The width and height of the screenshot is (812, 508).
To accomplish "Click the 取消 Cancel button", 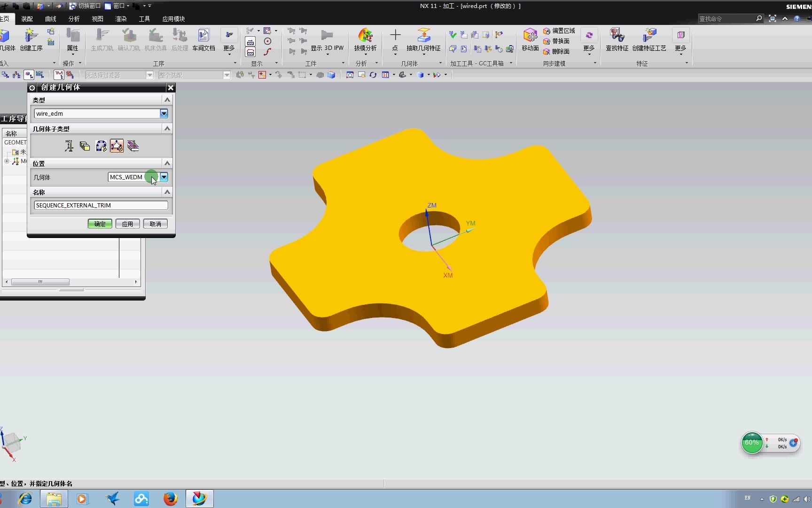I will point(155,224).
